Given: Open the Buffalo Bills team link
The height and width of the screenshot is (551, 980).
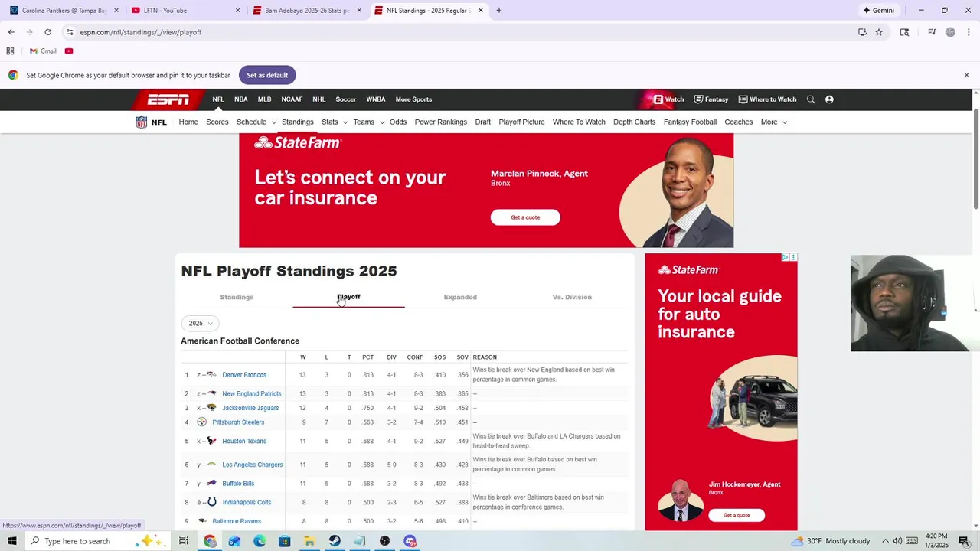Looking at the screenshot, I should [238, 484].
